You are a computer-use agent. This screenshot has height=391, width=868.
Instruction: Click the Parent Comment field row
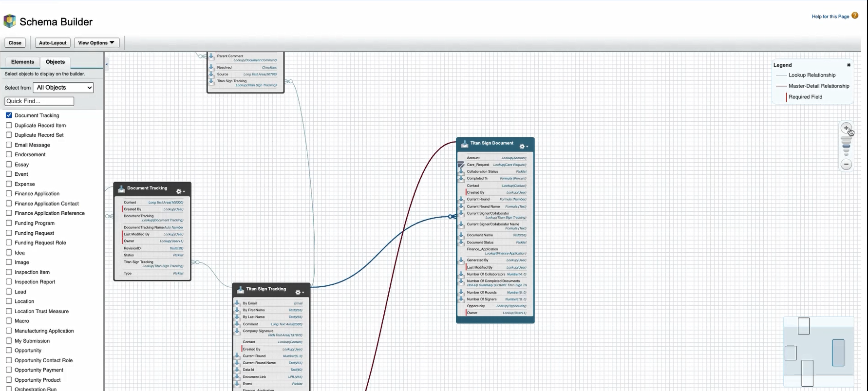(x=246, y=58)
